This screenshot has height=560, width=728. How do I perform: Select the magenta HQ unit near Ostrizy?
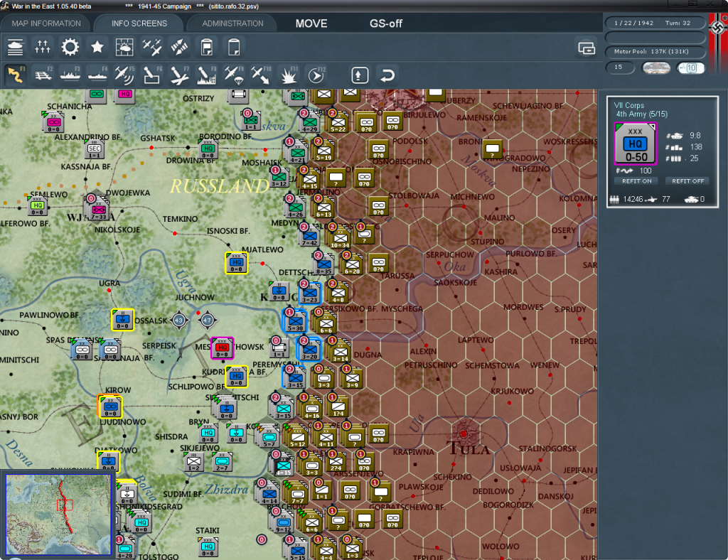[125, 95]
